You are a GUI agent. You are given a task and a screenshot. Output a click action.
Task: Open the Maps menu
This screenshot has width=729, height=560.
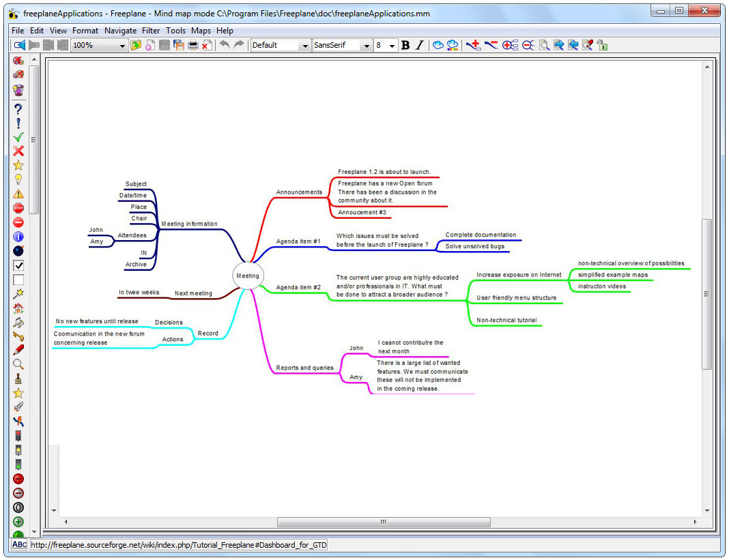click(x=201, y=31)
